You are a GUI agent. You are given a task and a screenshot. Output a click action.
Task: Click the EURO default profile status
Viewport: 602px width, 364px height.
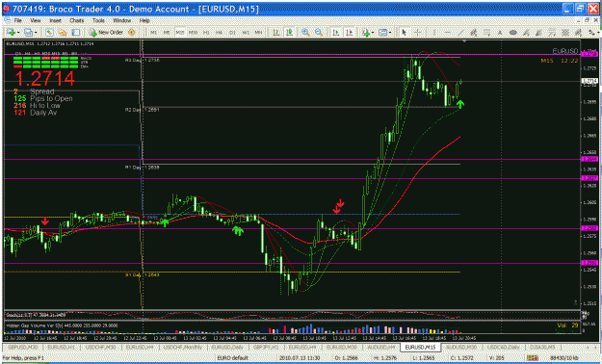coord(232,358)
